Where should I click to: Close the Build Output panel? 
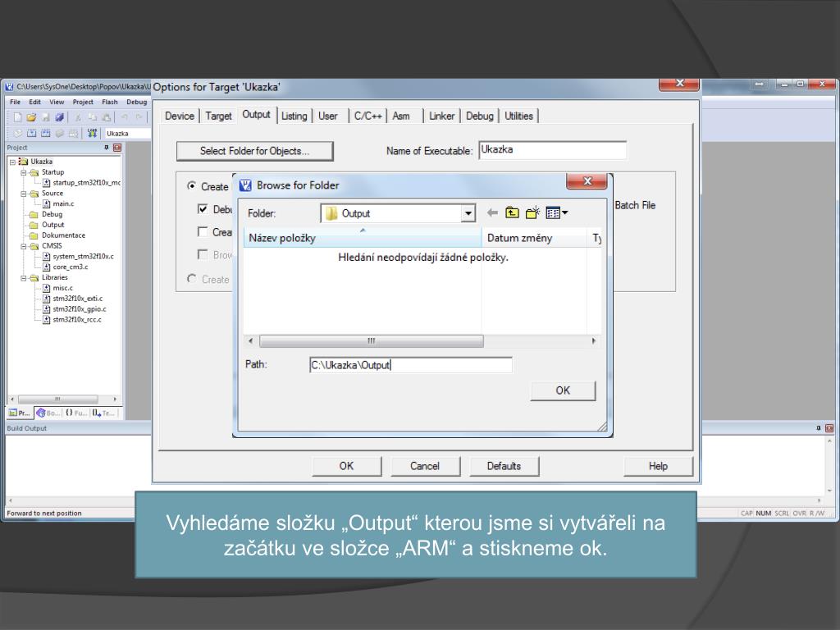click(829, 428)
